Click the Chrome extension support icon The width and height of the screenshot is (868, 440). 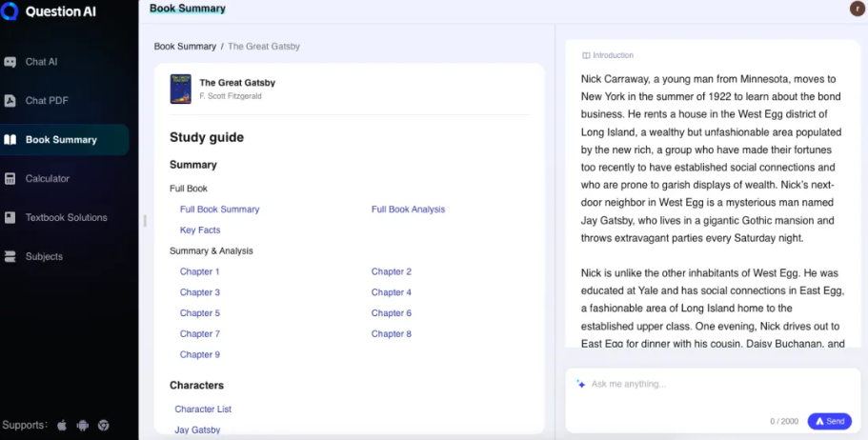103,426
